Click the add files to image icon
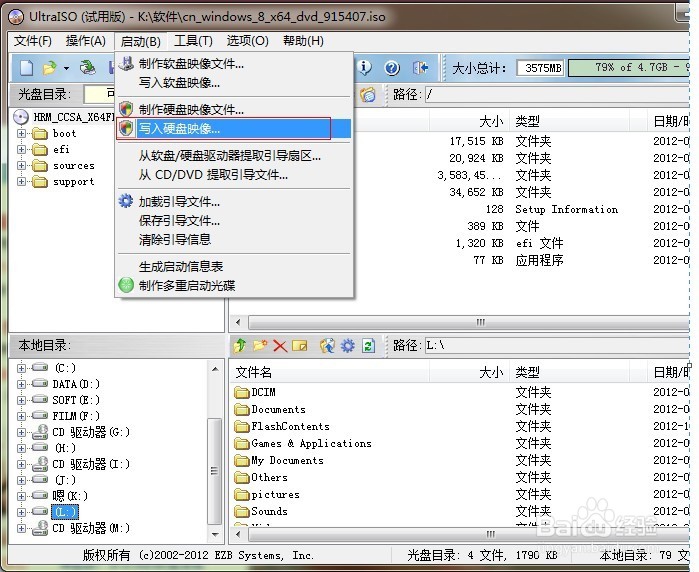The image size is (699, 572). [x=327, y=346]
